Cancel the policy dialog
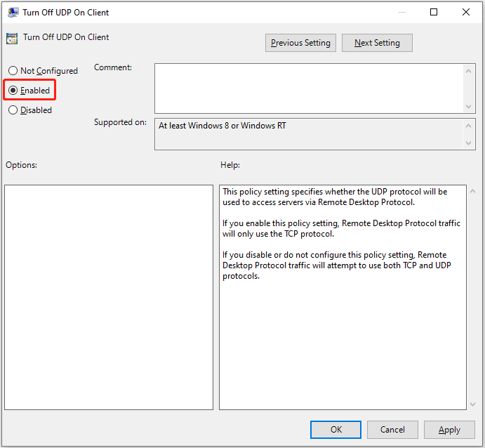Viewport: 485px width, 448px height. tap(392, 430)
